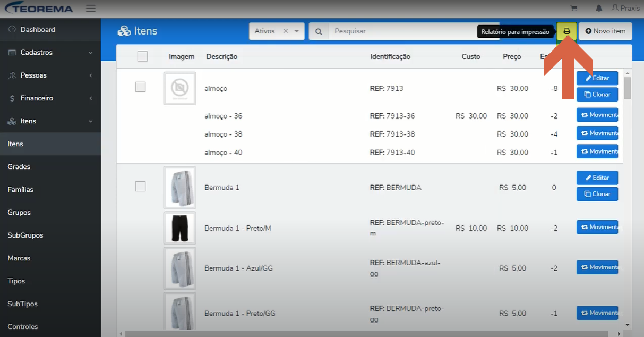This screenshot has width=644, height=337.
Task: Open Marcas in the sidebar
Action: (x=50, y=258)
